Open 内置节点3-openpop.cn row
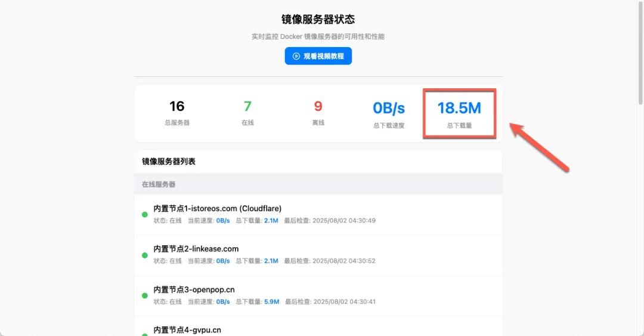This screenshot has height=336, width=644. click(318, 295)
